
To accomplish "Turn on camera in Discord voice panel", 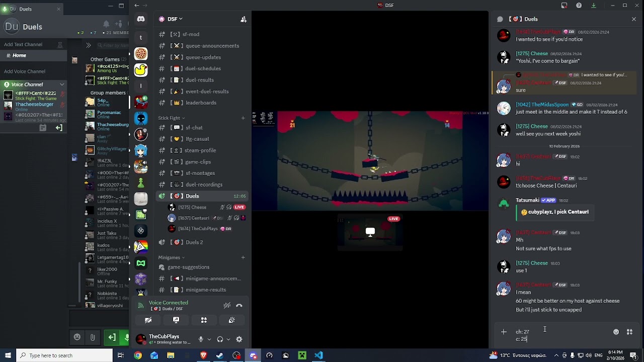I will pyautogui.click(x=148, y=320).
